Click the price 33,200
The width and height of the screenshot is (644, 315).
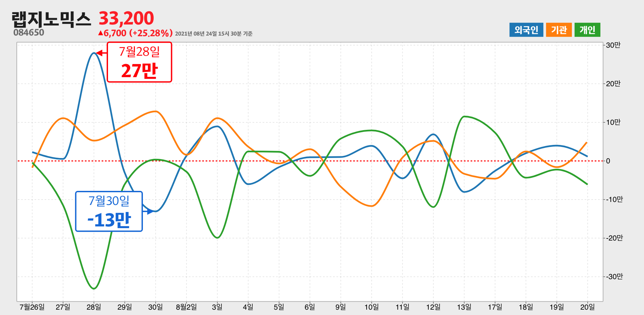pyautogui.click(x=126, y=18)
